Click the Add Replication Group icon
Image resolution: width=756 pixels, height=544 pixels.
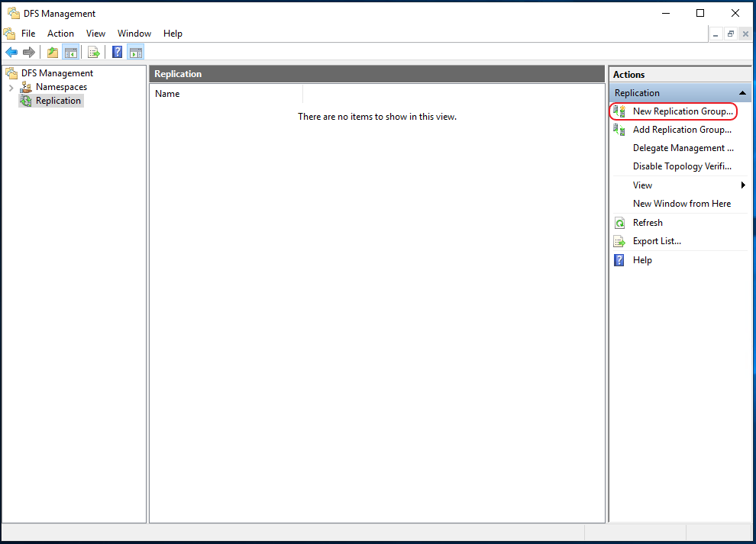point(619,130)
